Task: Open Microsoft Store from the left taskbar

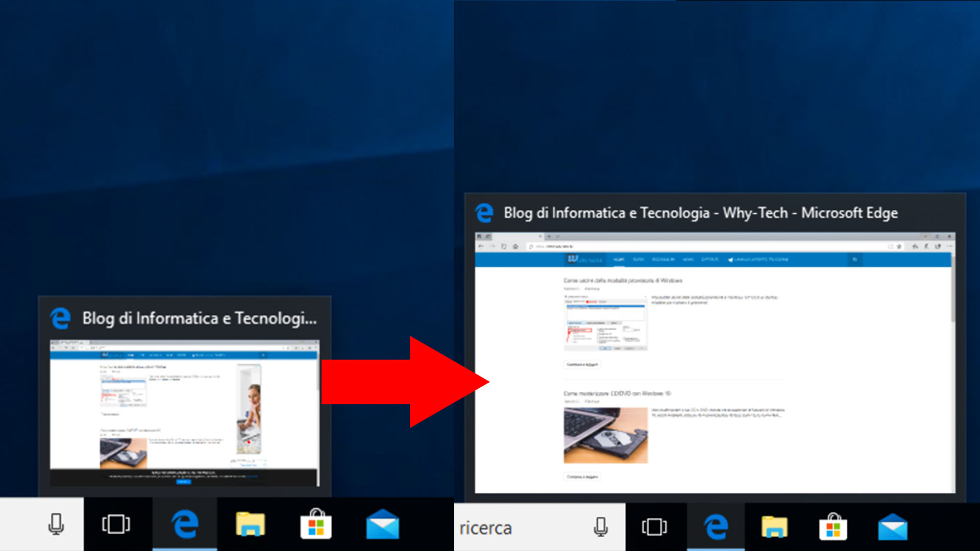Action: (316, 524)
